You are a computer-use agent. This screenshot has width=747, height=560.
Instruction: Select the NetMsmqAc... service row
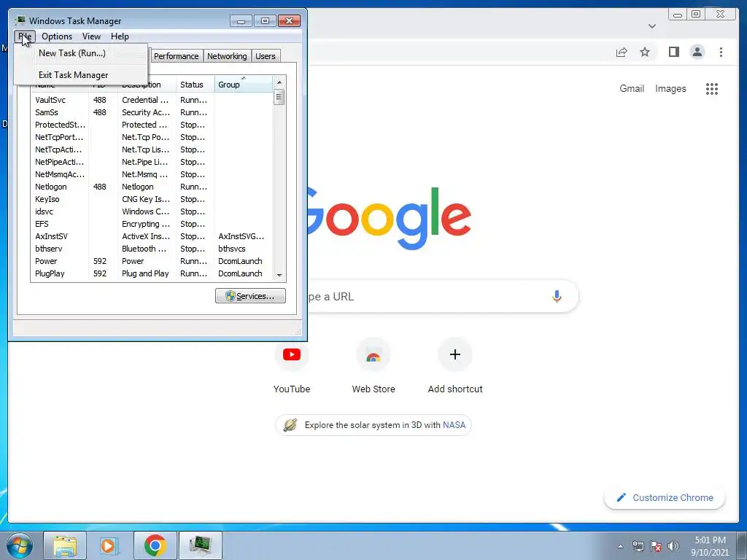coord(152,174)
